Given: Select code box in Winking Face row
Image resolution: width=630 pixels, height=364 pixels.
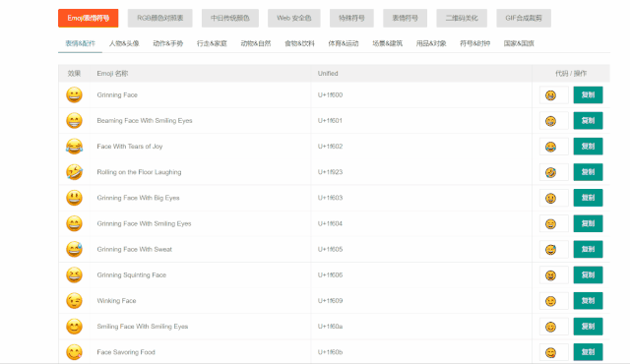Looking at the screenshot, I should coord(554,301).
